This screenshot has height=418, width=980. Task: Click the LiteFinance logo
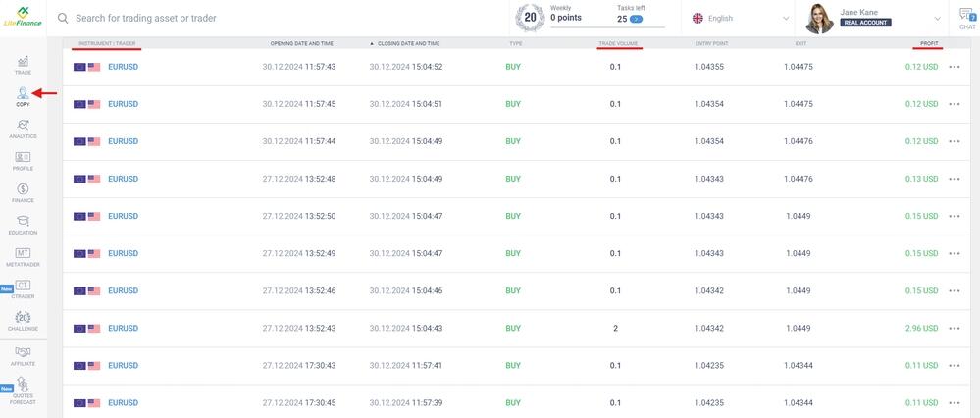[22, 18]
